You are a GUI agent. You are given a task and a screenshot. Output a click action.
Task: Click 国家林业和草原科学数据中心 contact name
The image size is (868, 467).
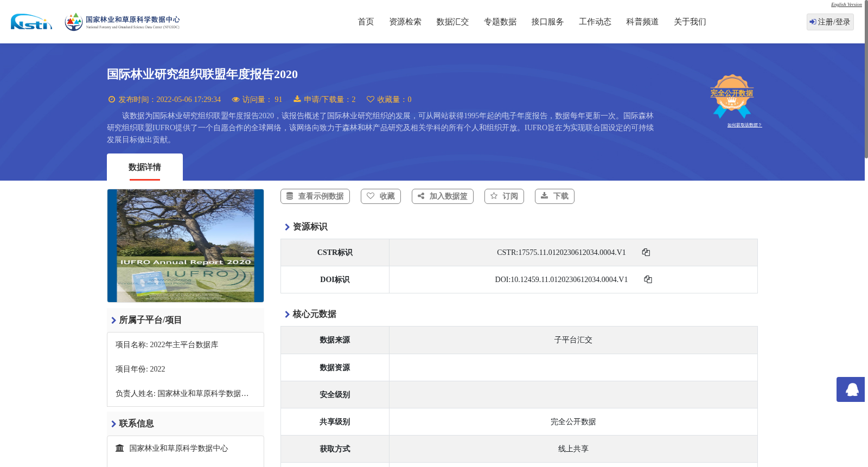coord(178,448)
